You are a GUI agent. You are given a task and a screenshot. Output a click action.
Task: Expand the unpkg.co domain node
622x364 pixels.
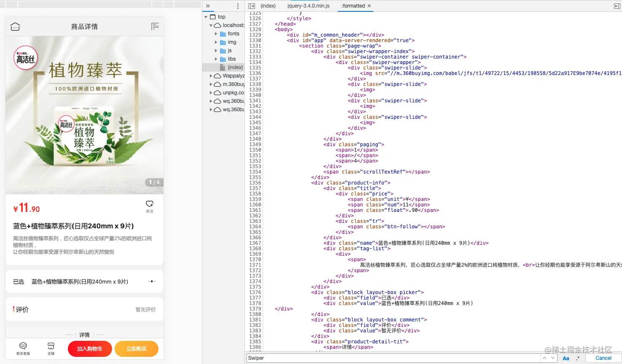tap(211, 93)
